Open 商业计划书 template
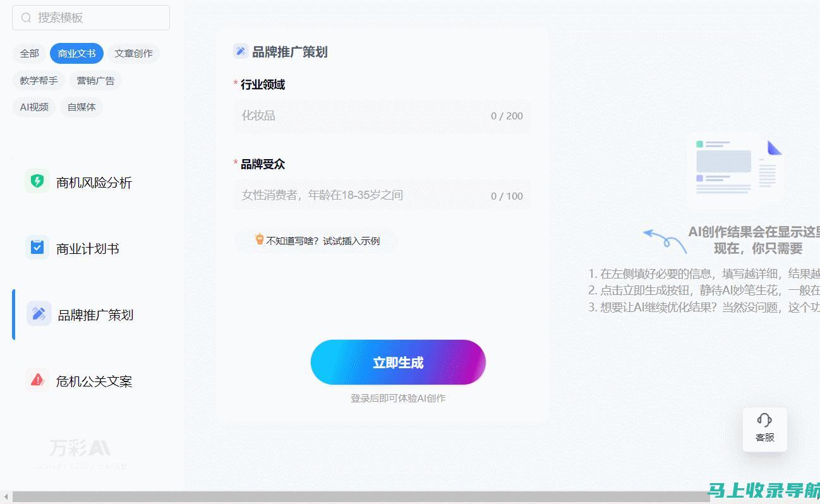The height and width of the screenshot is (504, 820). coord(88,249)
